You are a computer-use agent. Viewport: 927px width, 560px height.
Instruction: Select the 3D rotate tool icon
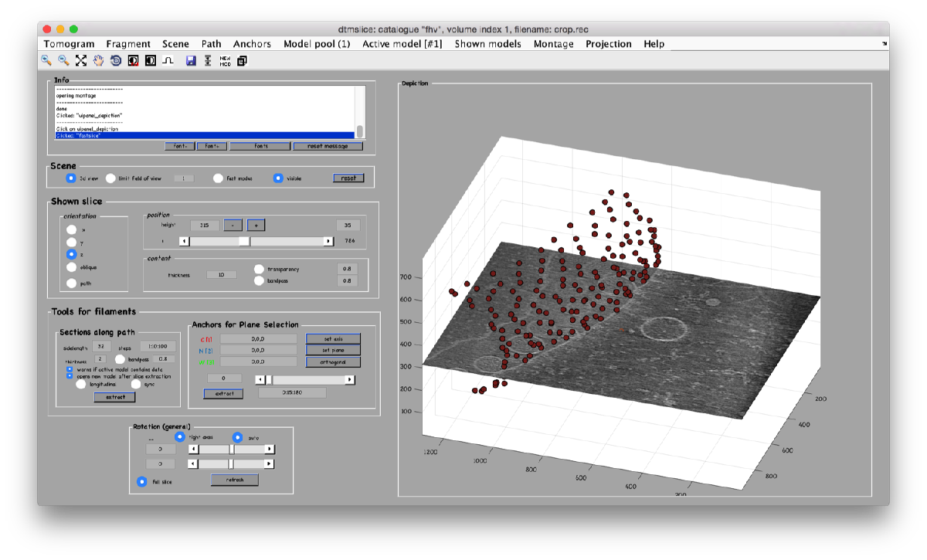point(115,60)
